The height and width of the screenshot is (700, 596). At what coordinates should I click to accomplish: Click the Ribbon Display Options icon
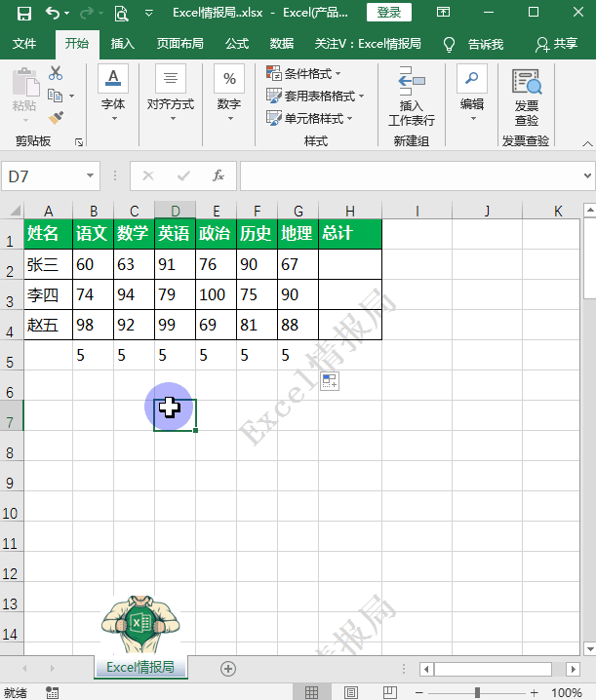click(443, 12)
